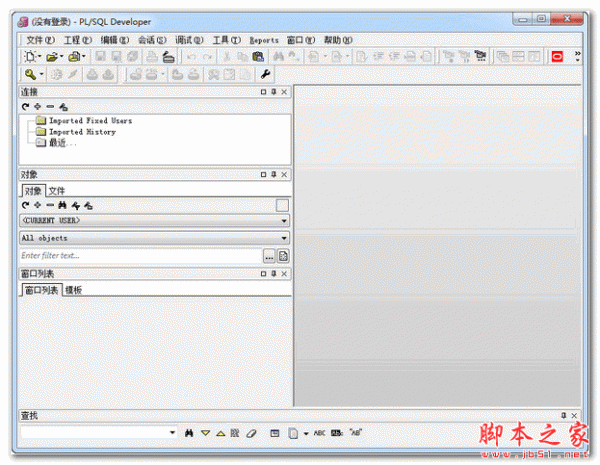The height and width of the screenshot is (465, 600).
Task: Click the Open folder toolbar icon
Action: [52, 57]
